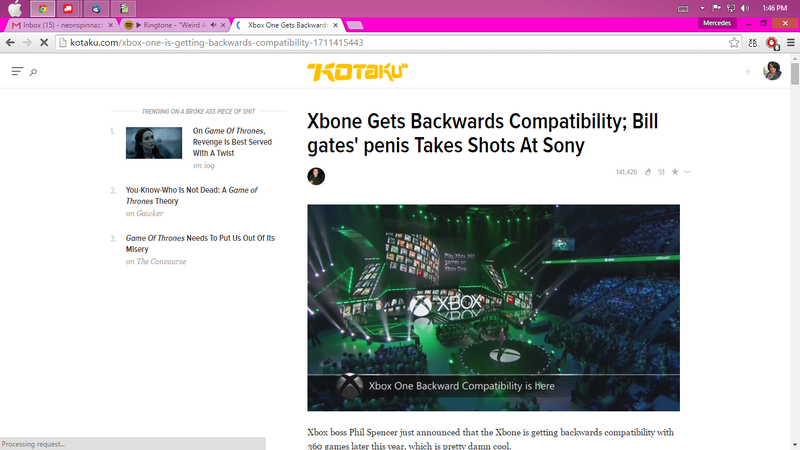Expand the article options chevron
800x450 pixels.
click(687, 172)
